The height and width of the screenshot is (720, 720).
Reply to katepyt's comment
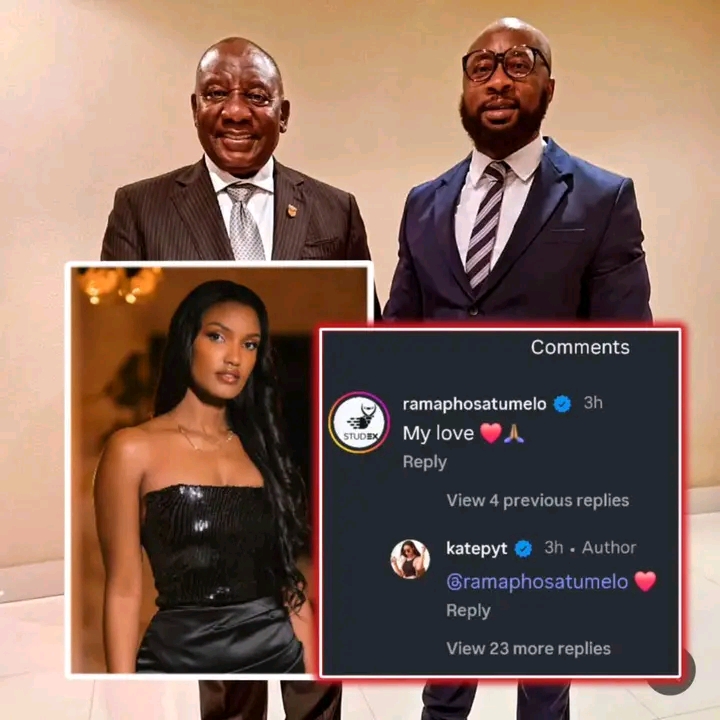[468, 611]
